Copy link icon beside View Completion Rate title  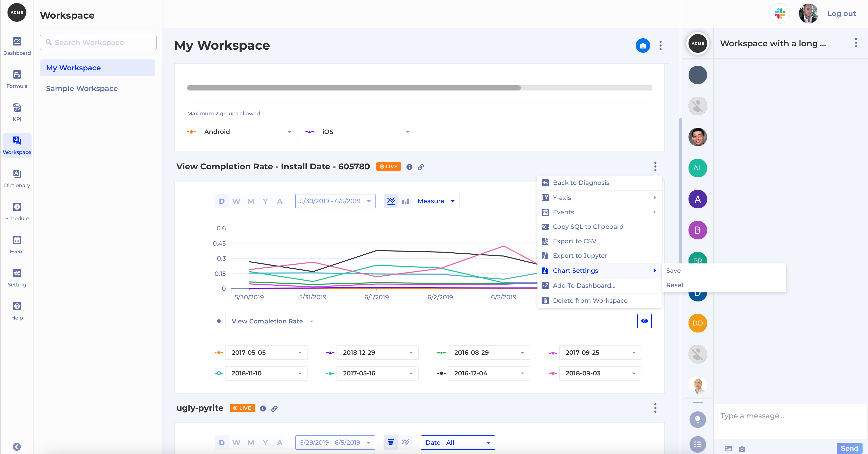[421, 167]
